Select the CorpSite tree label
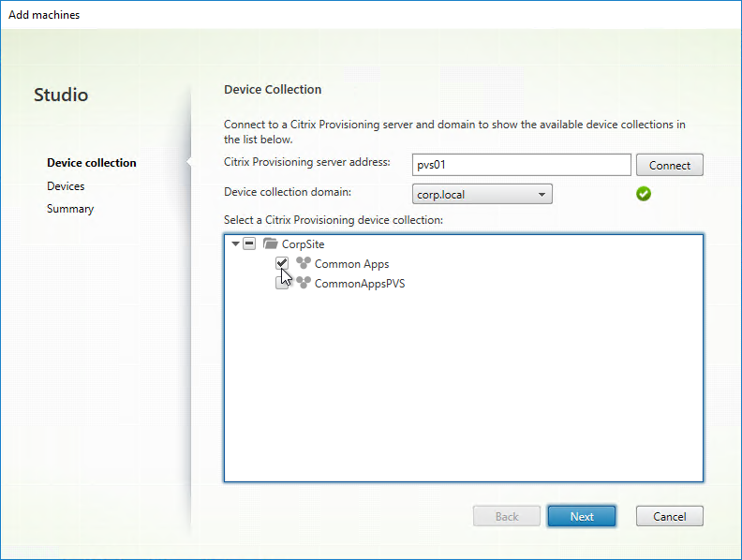The width and height of the screenshot is (742, 560). pos(303,244)
